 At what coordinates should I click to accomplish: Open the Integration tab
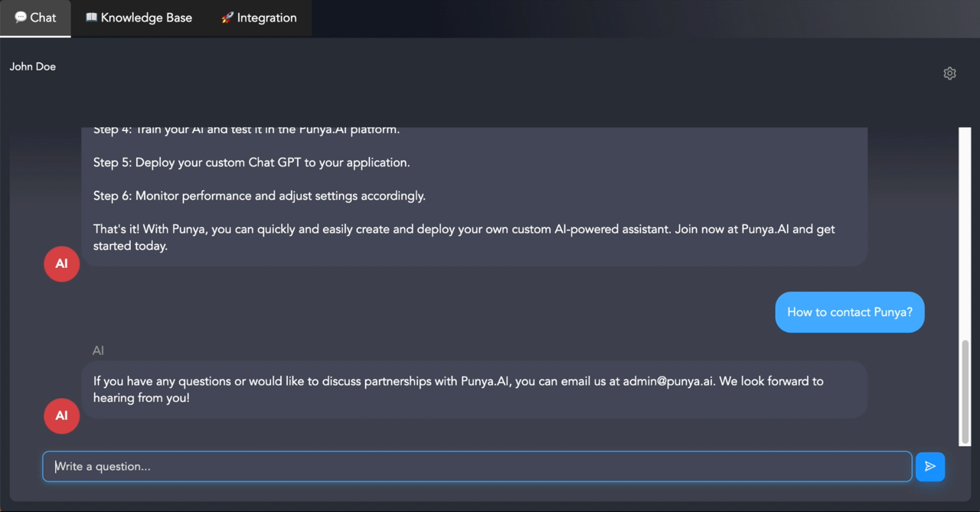259,18
